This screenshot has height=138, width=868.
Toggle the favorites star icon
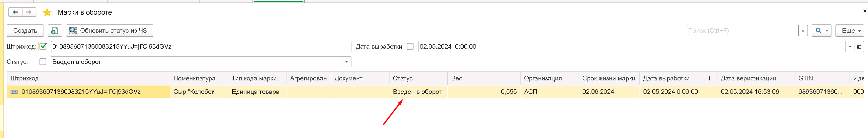pyautogui.click(x=47, y=12)
